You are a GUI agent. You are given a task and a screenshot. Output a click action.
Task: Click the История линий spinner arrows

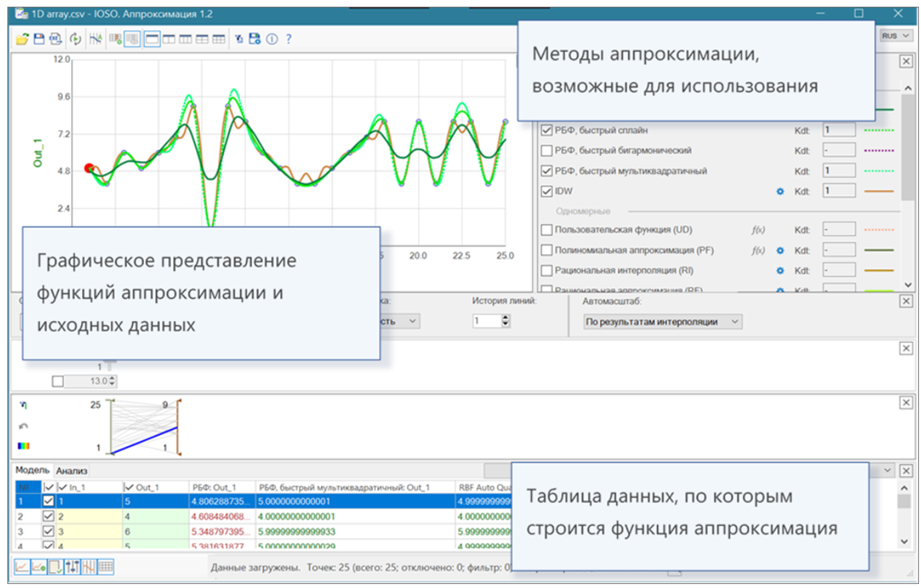point(506,321)
